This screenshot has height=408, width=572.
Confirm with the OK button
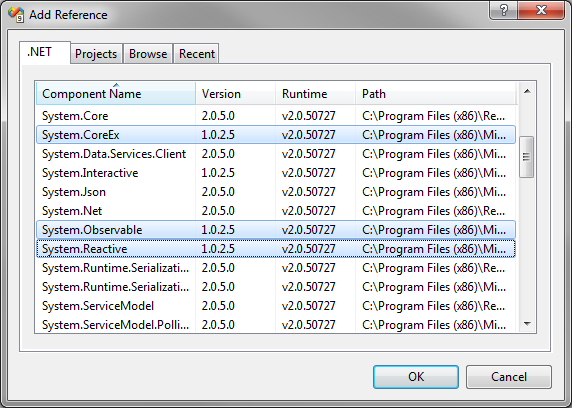pyautogui.click(x=416, y=377)
